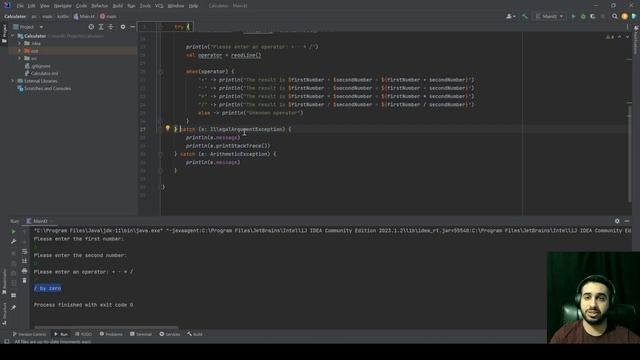This screenshot has width=640, height=360.
Task: Click the previous highlighted error arrow
Action: 620,37
